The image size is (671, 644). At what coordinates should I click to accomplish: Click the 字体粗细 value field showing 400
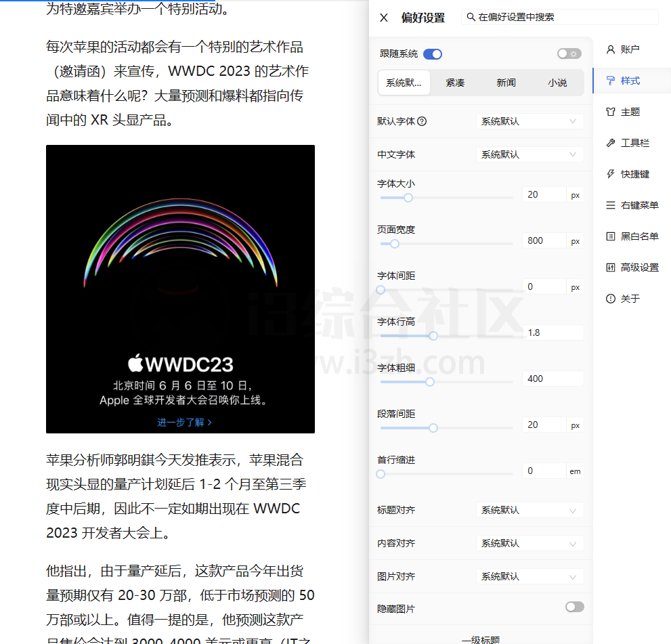coord(553,379)
